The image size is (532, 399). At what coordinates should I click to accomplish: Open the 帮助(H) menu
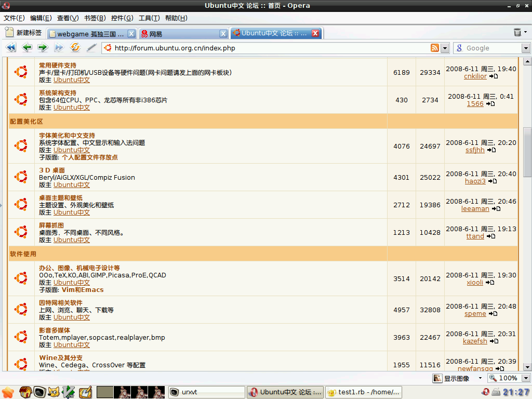176,18
